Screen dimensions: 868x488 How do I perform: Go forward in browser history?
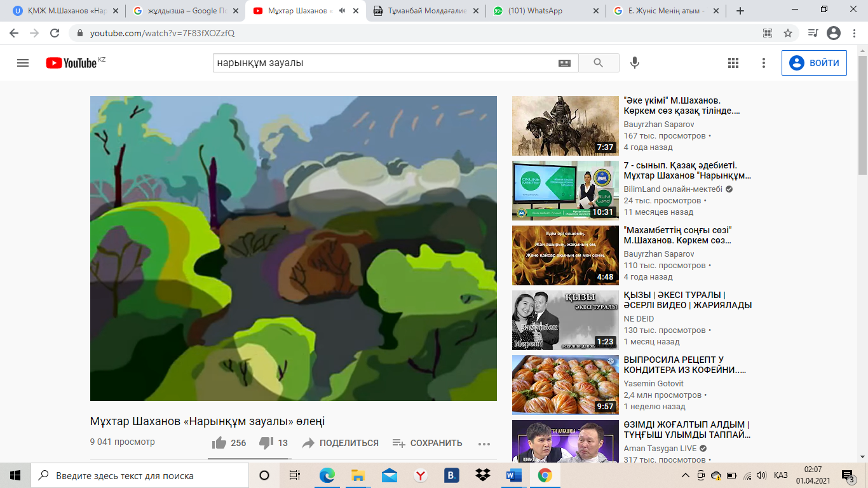34,33
